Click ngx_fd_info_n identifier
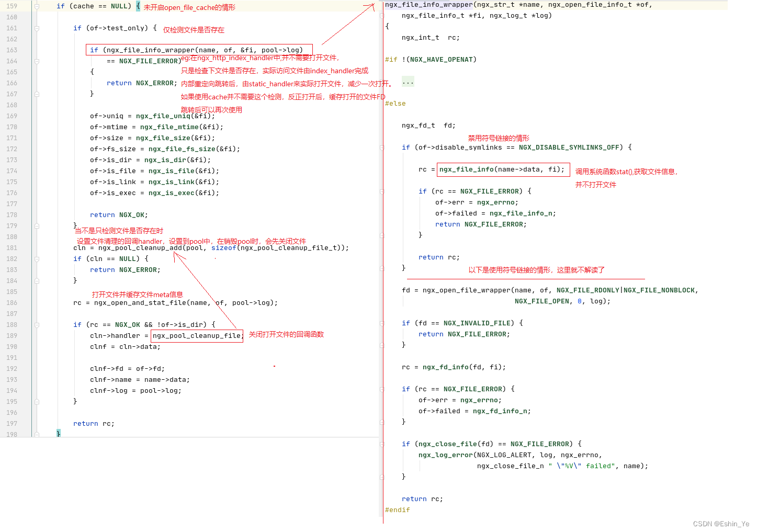The width and height of the screenshot is (757, 532). pos(500,411)
